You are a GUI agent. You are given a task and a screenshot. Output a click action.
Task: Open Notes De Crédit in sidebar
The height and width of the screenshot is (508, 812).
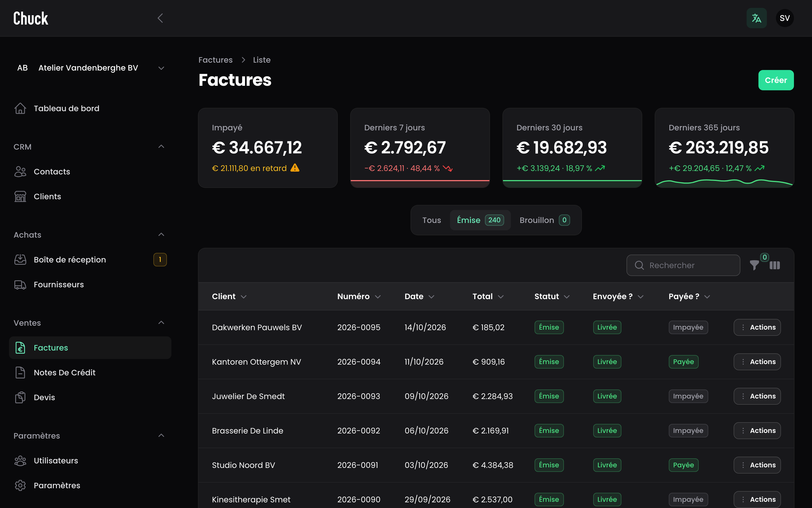coord(90,373)
